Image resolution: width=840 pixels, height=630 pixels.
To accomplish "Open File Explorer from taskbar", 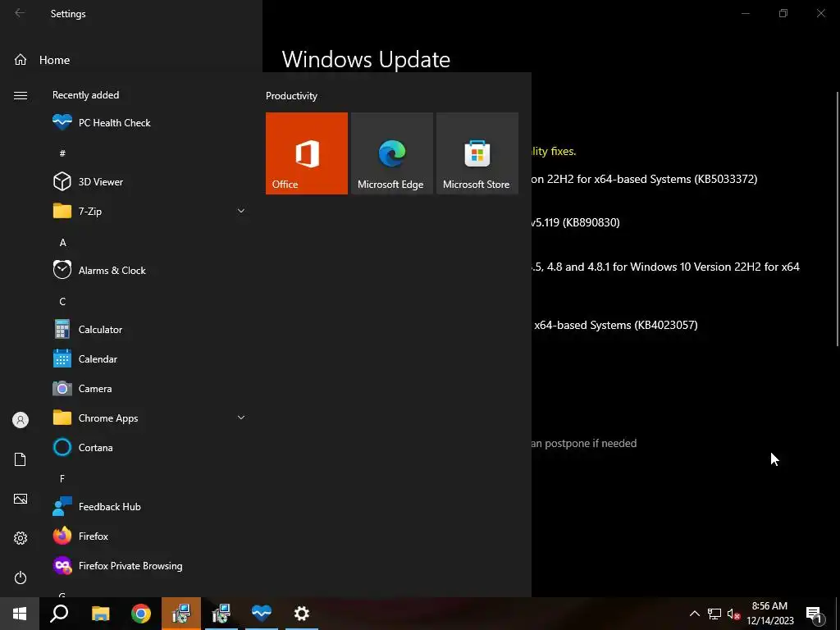I will point(100,614).
